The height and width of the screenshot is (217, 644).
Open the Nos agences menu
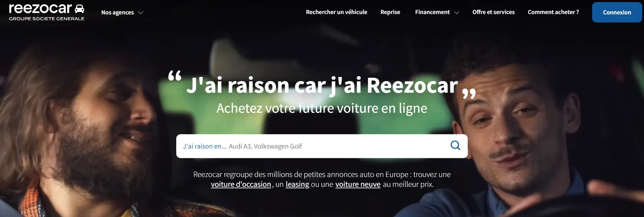[117, 13]
